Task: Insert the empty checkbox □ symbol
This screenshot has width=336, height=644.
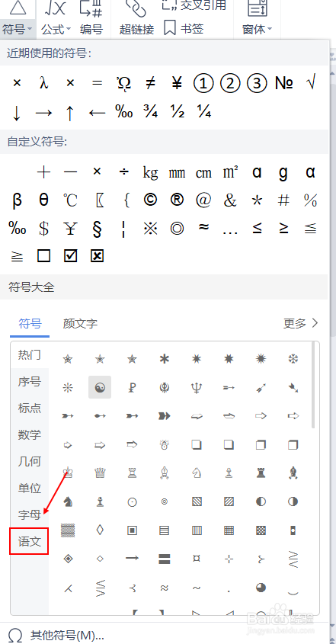Action: tap(43, 256)
